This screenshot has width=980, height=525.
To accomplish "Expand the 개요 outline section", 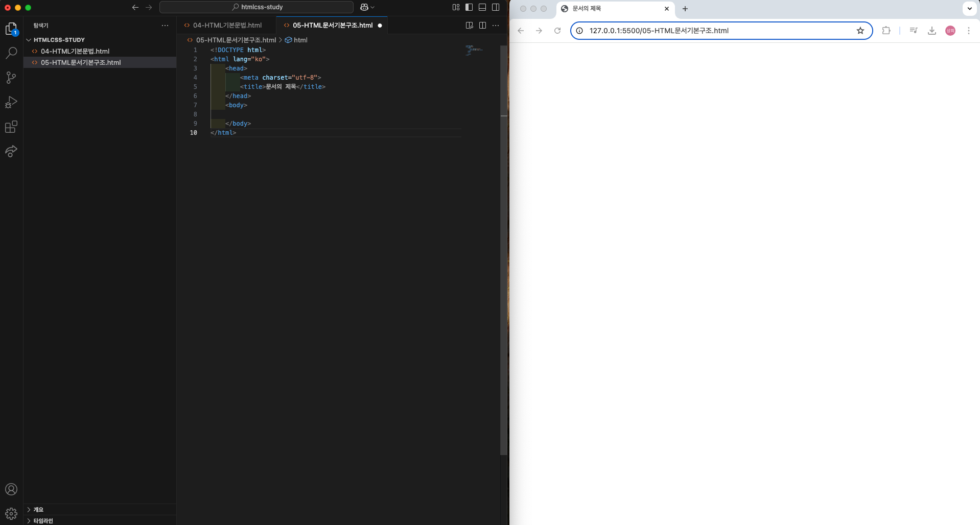I will (100, 510).
